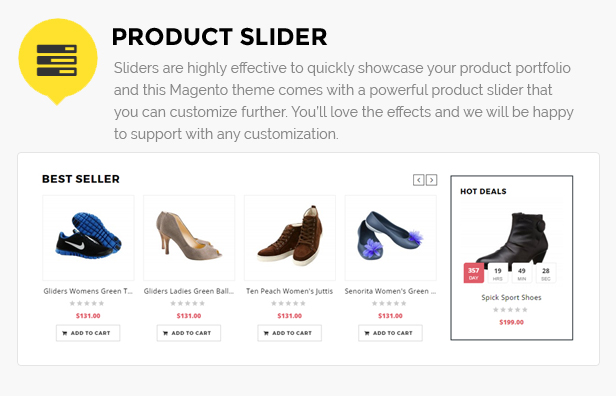616x396 pixels.
Task: Open the brown lace-up shoes image
Action: (x=290, y=238)
